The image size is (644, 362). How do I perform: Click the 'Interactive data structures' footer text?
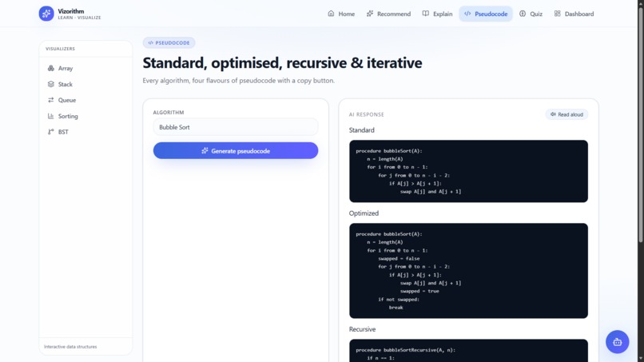(70, 346)
